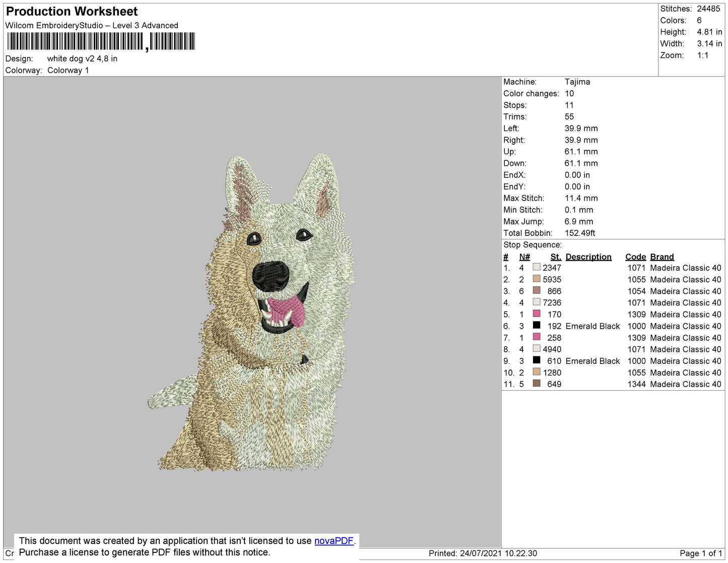Image resolution: width=728 pixels, height=563 pixels.
Task: Click the 'Page 1 of 1' footer text
Action: click(701, 553)
